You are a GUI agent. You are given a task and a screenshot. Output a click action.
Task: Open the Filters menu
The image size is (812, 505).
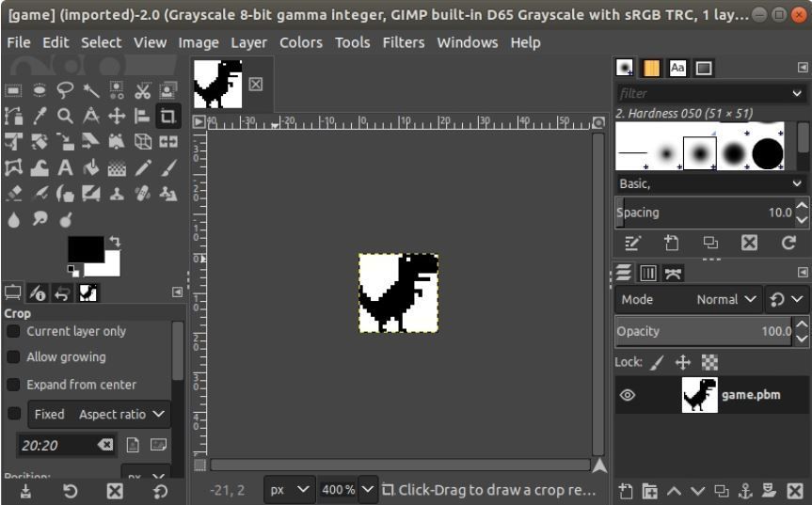[404, 42]
